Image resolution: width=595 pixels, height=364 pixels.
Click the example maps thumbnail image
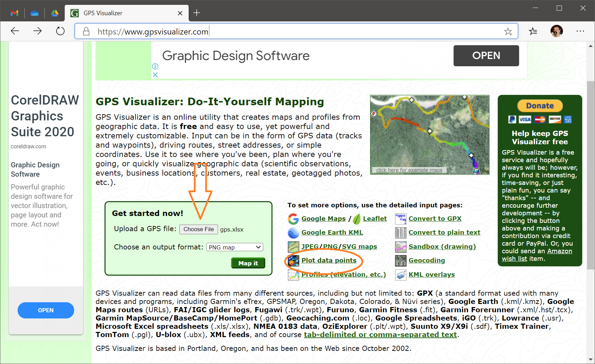point(429,135)
